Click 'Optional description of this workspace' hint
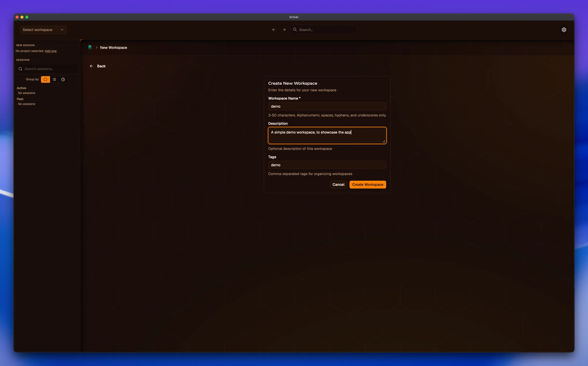Viewport: 588px width, 366px height. [300, 148]
